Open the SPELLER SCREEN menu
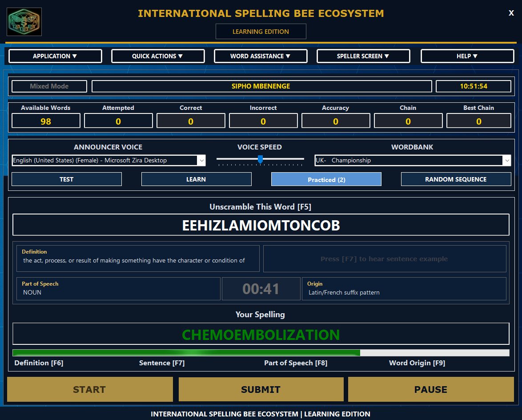This screenshot has height=420, width=522. 363,56
